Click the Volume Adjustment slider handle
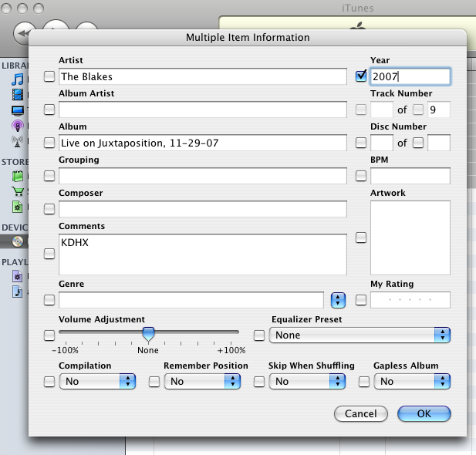This screenshot has width=476, height=455. tap(149, 333)
